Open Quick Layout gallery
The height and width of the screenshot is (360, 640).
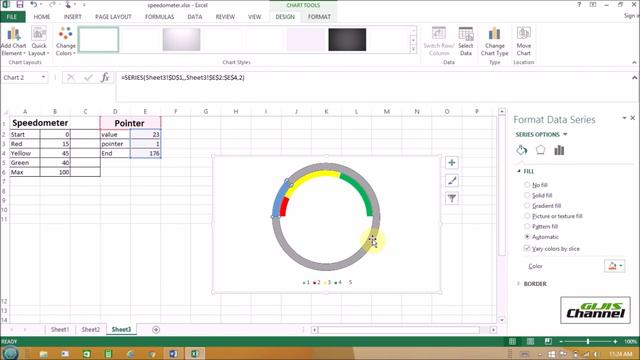39,41
